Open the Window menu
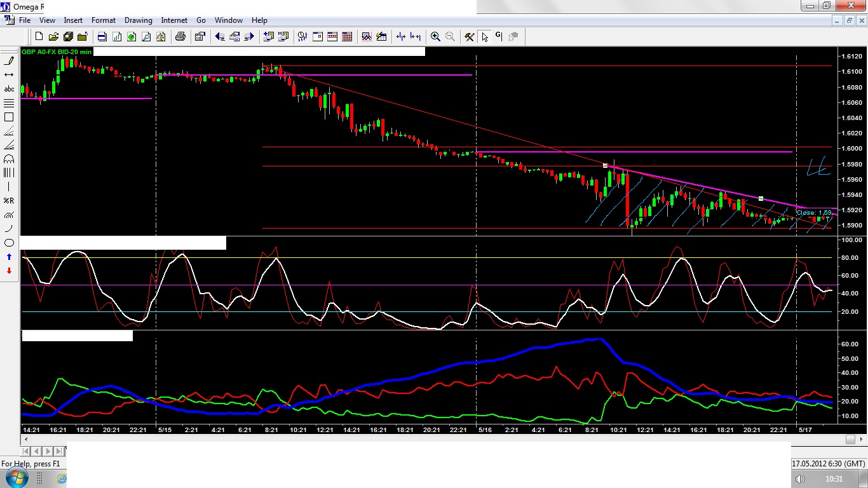 [229, 20]
